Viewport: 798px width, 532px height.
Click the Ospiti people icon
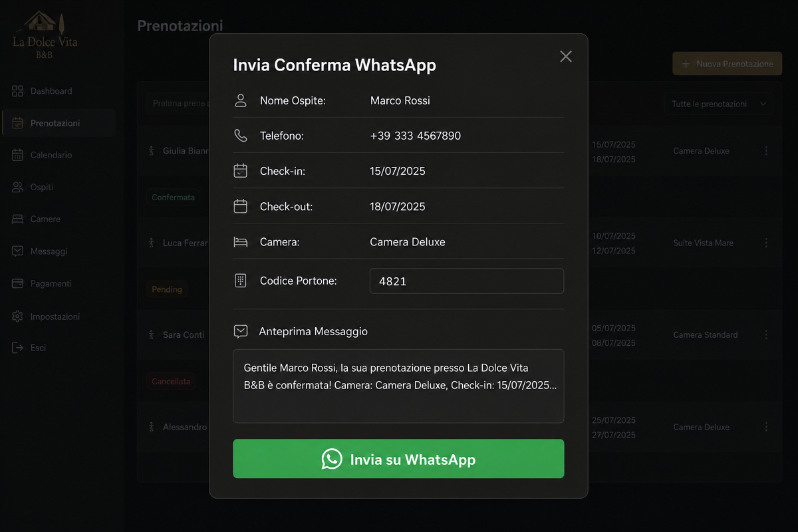(x=18, y=187)
